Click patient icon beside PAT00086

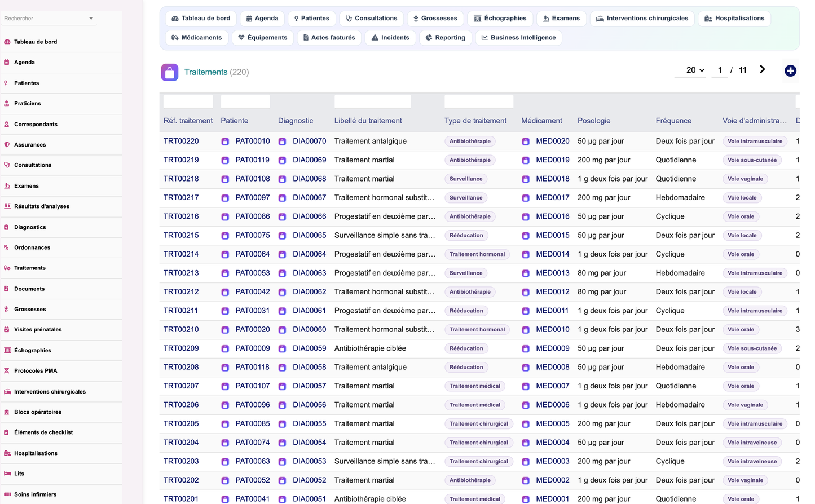point(225,216)
